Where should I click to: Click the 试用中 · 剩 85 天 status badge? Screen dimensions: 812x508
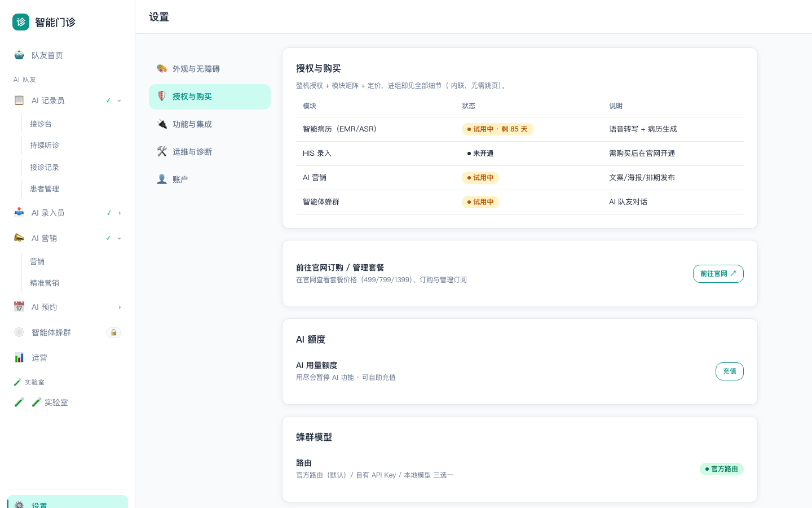click(x=497, y=129)
